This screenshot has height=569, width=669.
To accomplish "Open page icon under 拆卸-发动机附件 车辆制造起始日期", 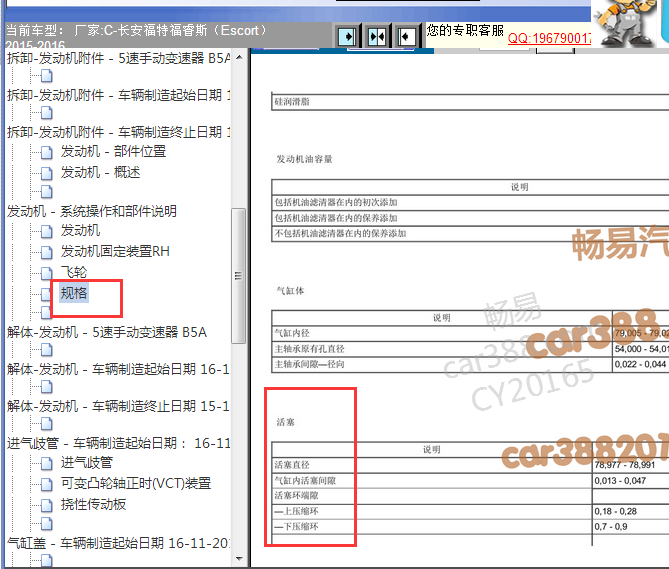I will pos(47,113).
